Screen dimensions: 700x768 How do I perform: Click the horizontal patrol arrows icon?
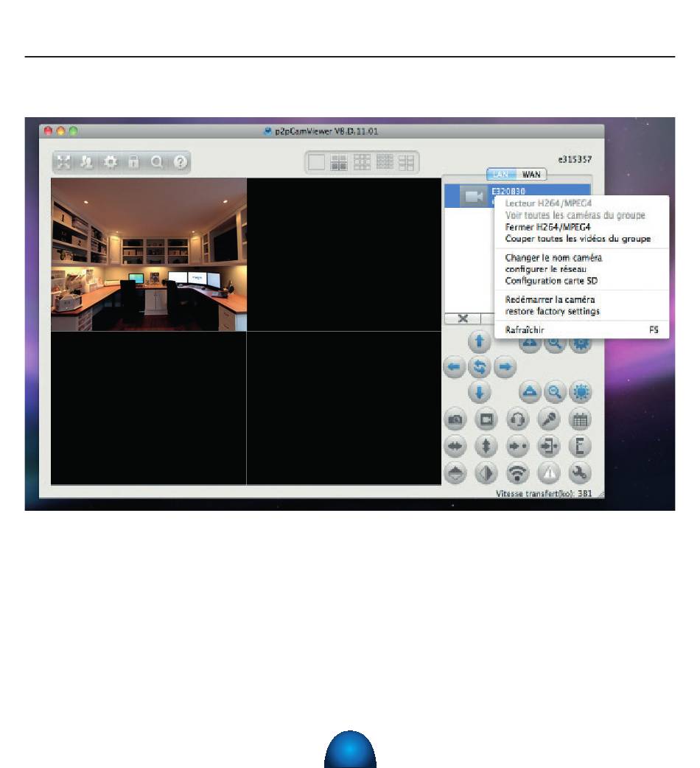pos(455,446)
